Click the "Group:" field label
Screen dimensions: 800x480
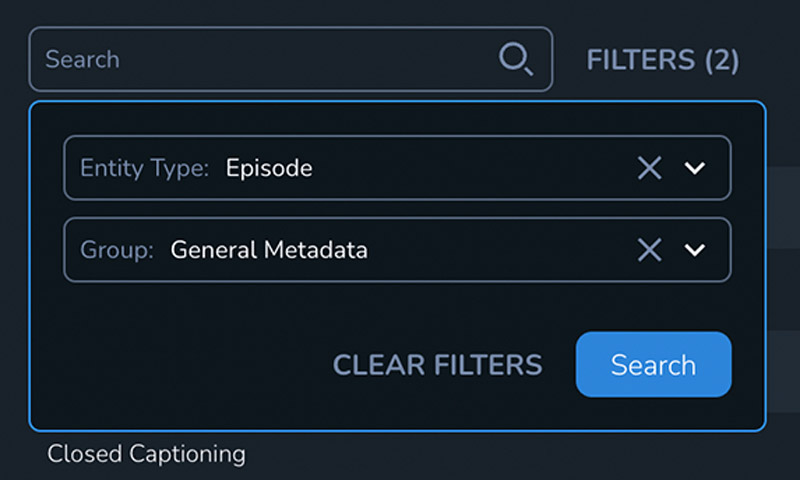117,250
